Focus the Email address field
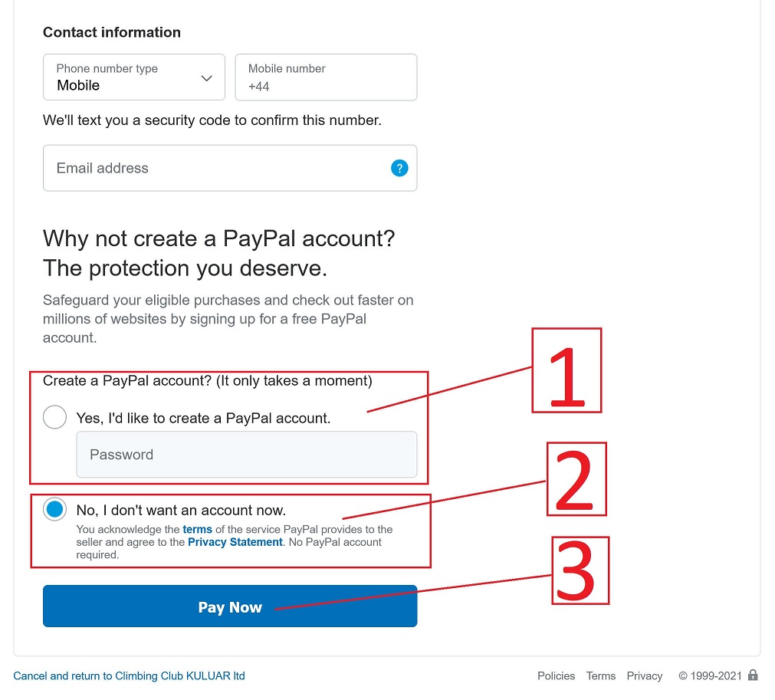The height and width of the screenshot is (700, 775). coord(215,169)
